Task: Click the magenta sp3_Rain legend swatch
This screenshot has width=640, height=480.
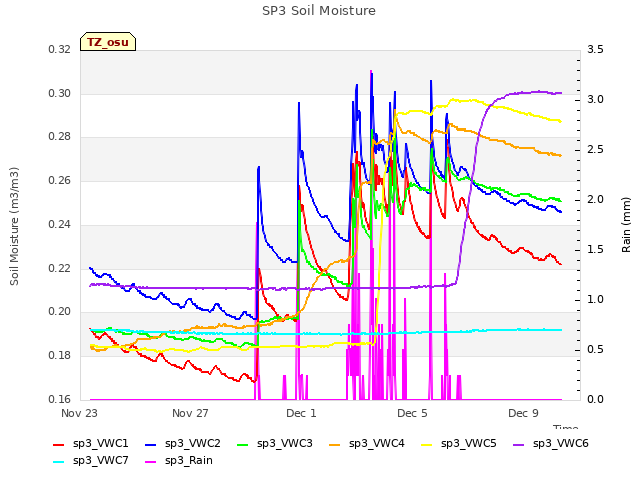Action: (151, 462)
